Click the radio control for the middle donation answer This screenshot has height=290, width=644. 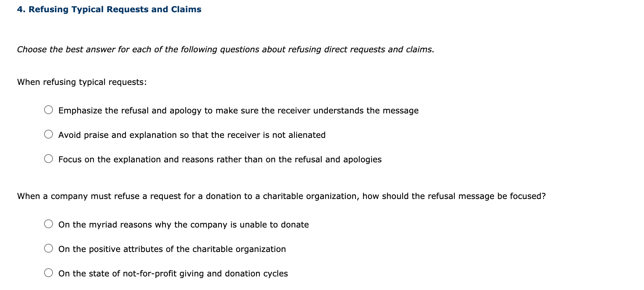(x=49, y=248)
